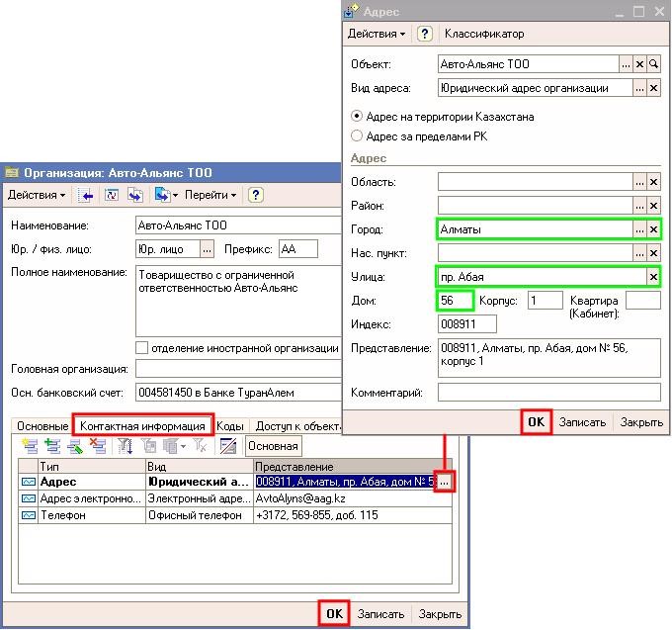
Task: Click Записать at the bottom of the Организация window
Action: point(380,614)
